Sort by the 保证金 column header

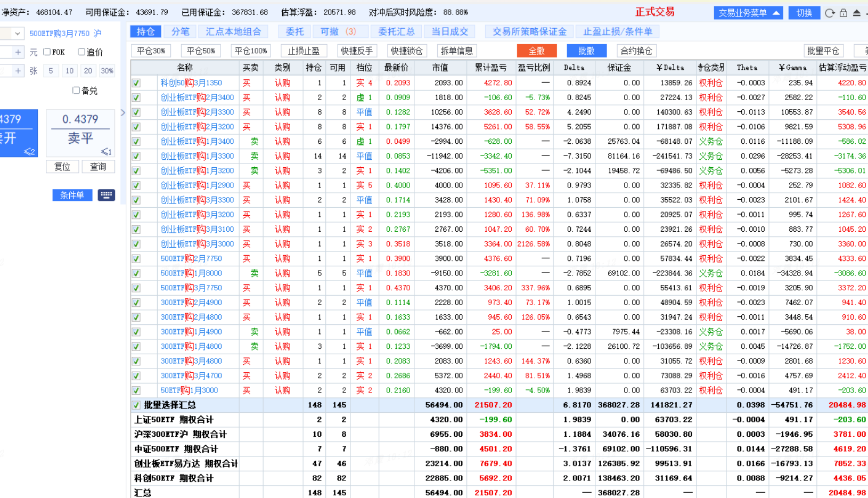(619, 68)
